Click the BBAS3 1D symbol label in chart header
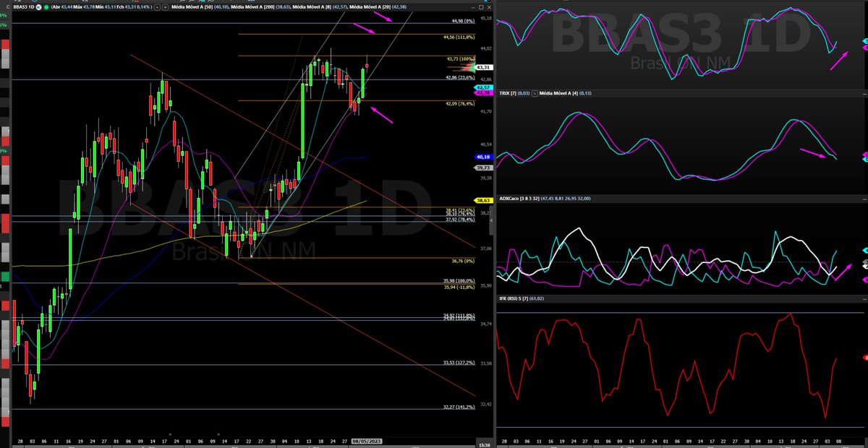This screenshot has width=868, height=448. click(23, 7)
